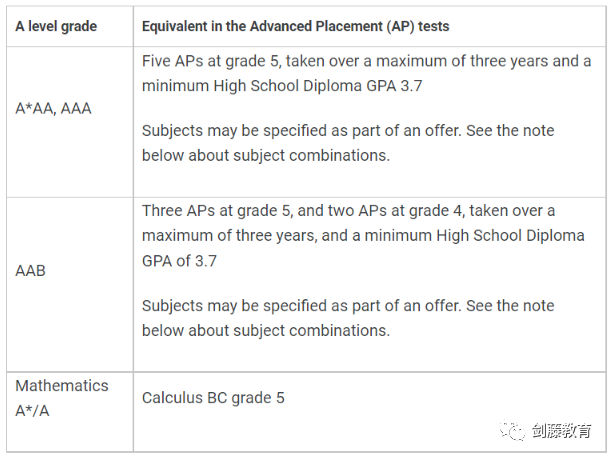Click 'Three APs at grade 5' text

tap(216, 210)
